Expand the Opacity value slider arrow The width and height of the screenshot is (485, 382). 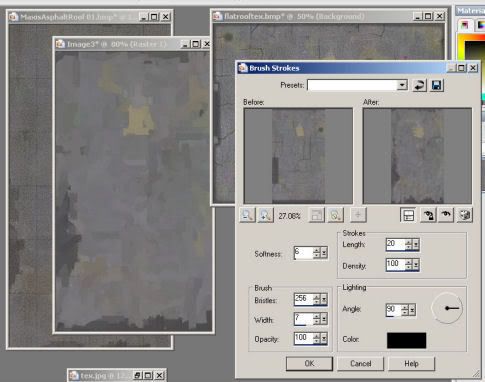coord(324,339)
